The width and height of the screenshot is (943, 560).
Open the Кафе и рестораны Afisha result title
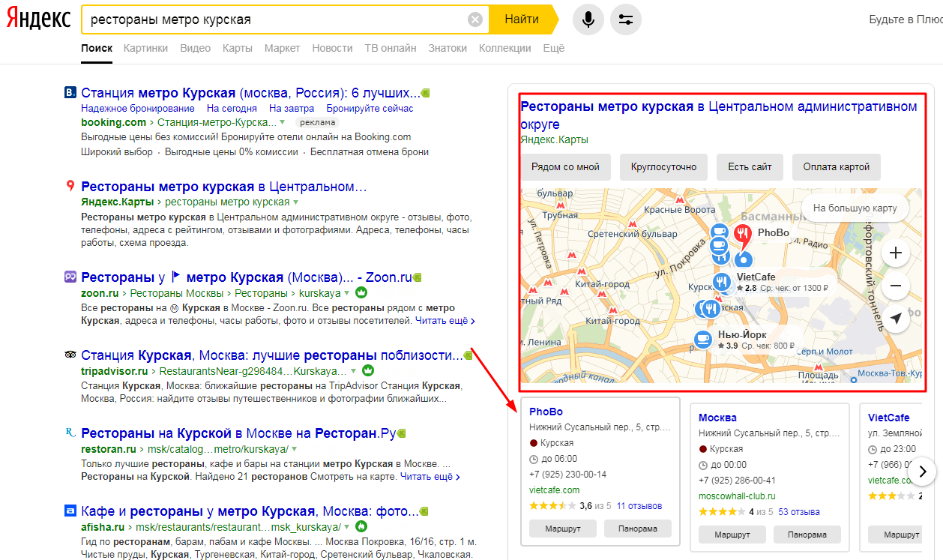coord(250,511)
